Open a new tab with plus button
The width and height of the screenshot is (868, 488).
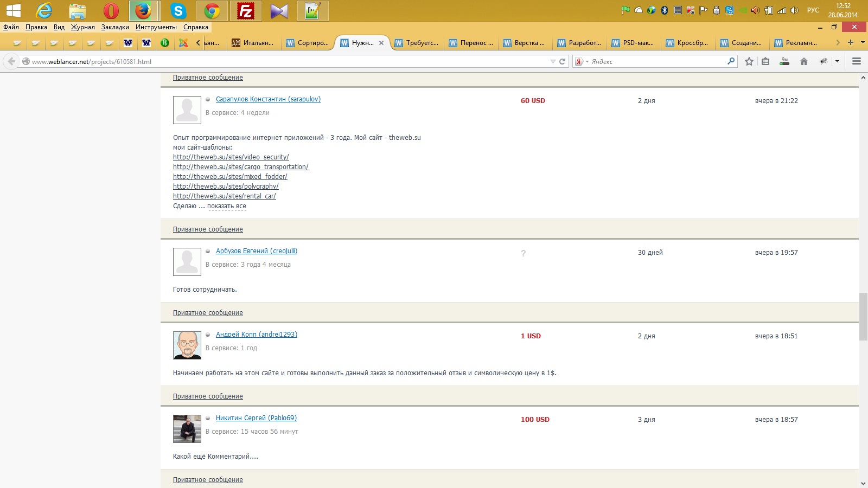tap(851, 42)
